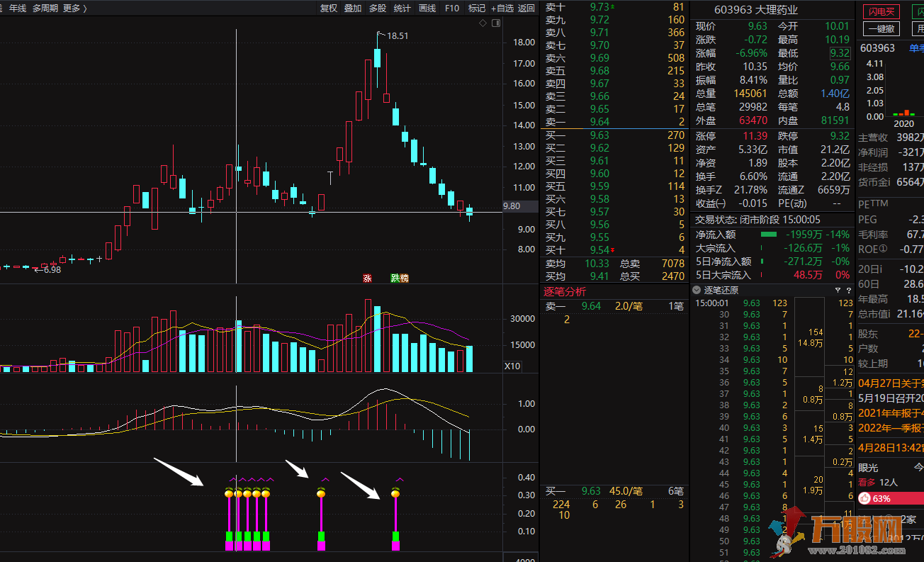Switch to 年线 yearly chart

tap(17, 8)
